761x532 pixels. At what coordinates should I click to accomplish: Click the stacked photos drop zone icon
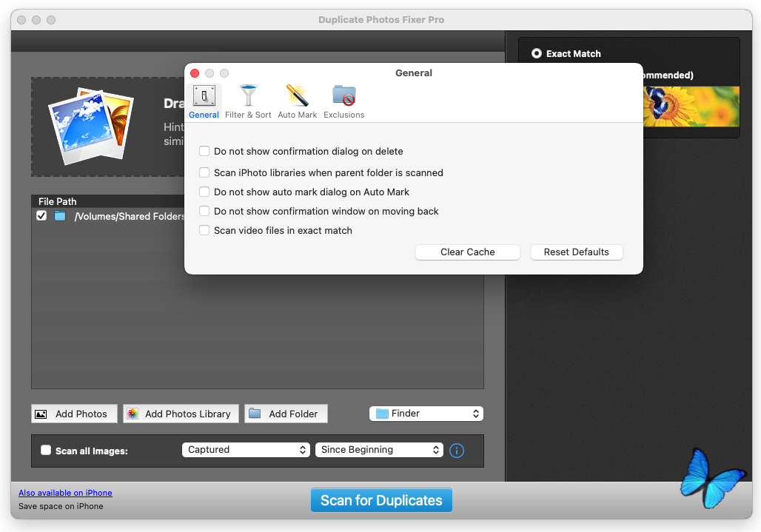coord(91,127)
